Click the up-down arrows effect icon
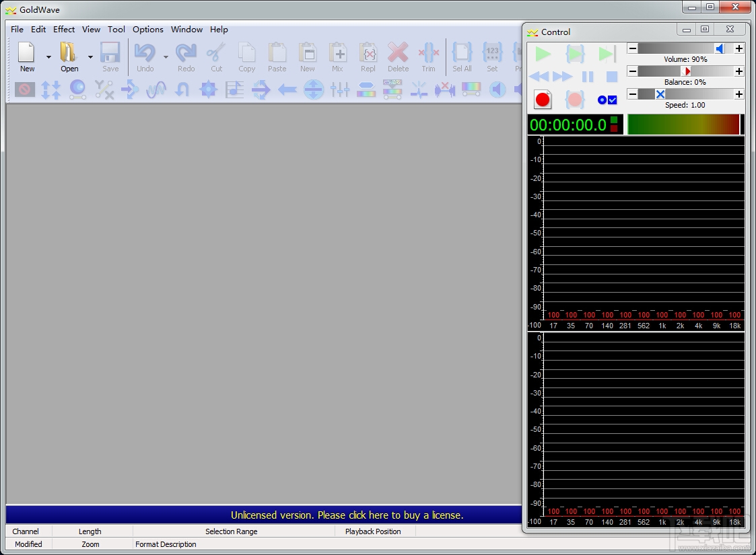 (x=50, y=89)
